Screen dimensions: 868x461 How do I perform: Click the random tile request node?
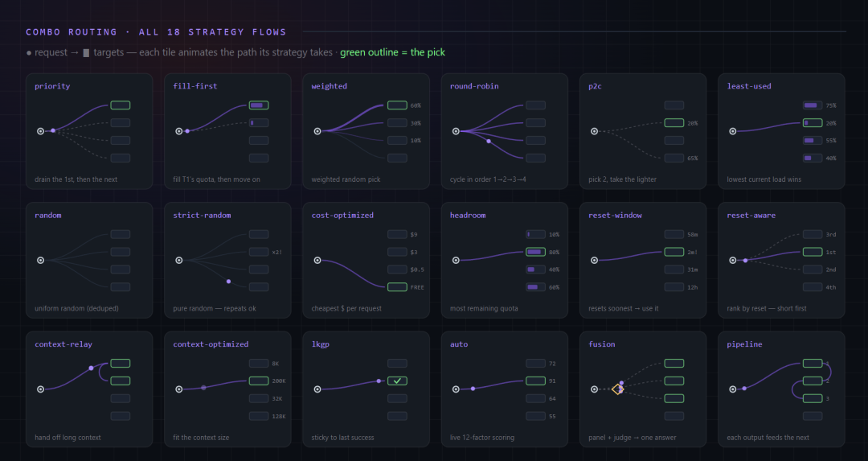coord(40,261)
